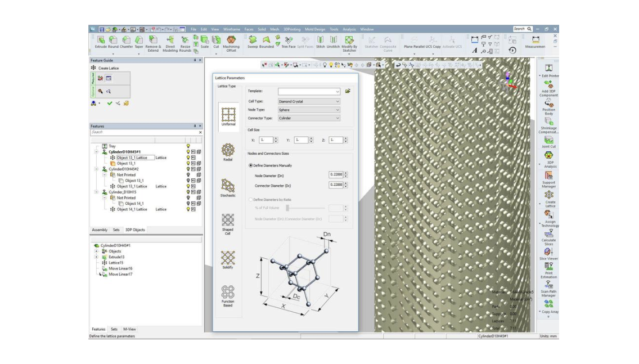Activate the Chamfer tool
This screenshot has width=639, height=364.
click(x=127, y=42)
